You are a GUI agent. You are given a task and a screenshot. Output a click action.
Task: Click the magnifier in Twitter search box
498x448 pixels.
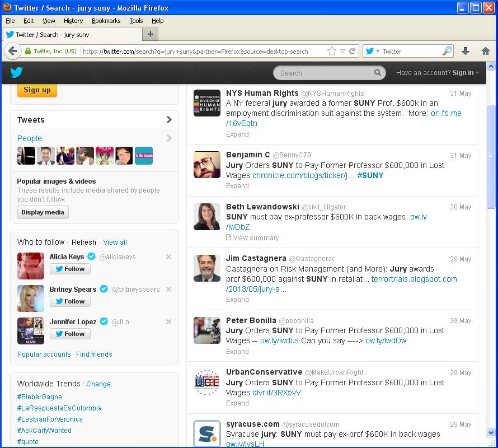point(378,73)
